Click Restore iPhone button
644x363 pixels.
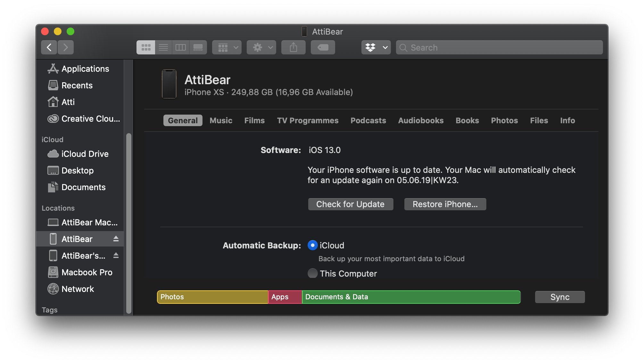pyautogui.click(x=444, y=204)
